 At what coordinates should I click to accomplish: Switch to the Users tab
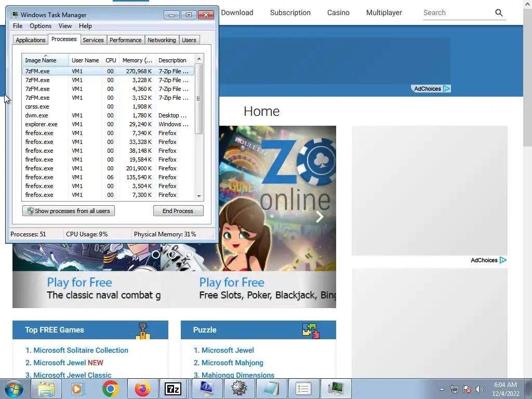tap(189, 40)
